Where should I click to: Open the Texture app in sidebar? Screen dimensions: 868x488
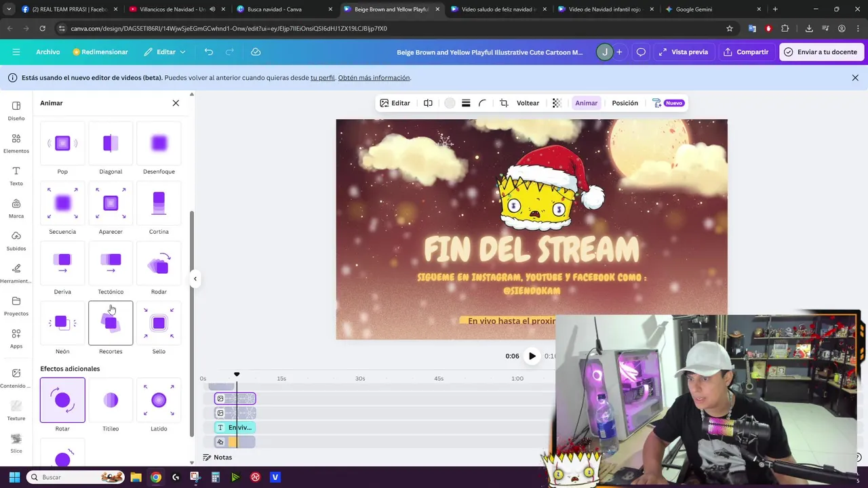16,410
